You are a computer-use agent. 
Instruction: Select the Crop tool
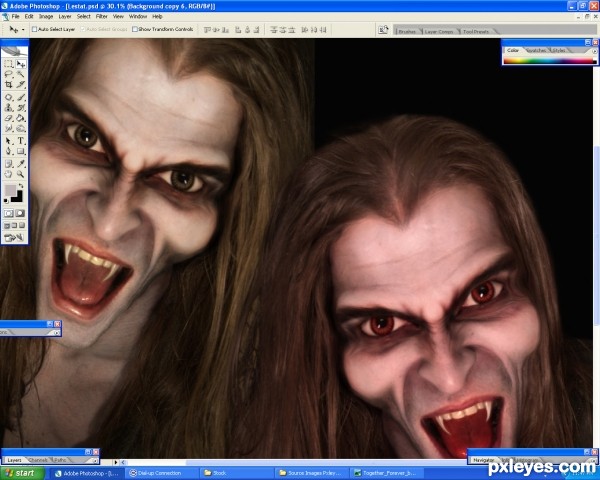pos(8,84)
